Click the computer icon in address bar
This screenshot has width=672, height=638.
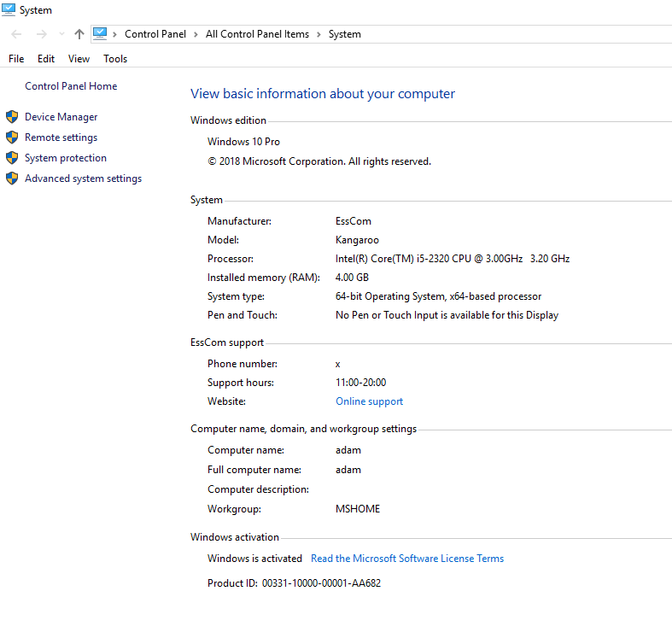click(x=100, y=33)
